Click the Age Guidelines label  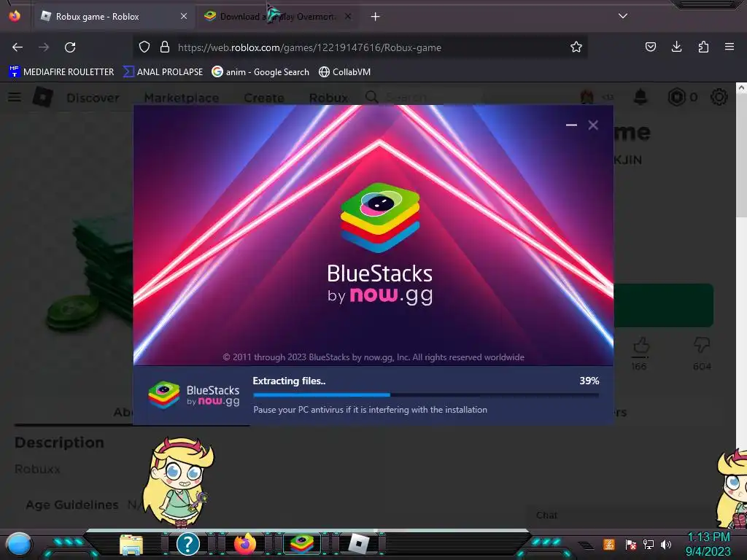tap(72, 505)
